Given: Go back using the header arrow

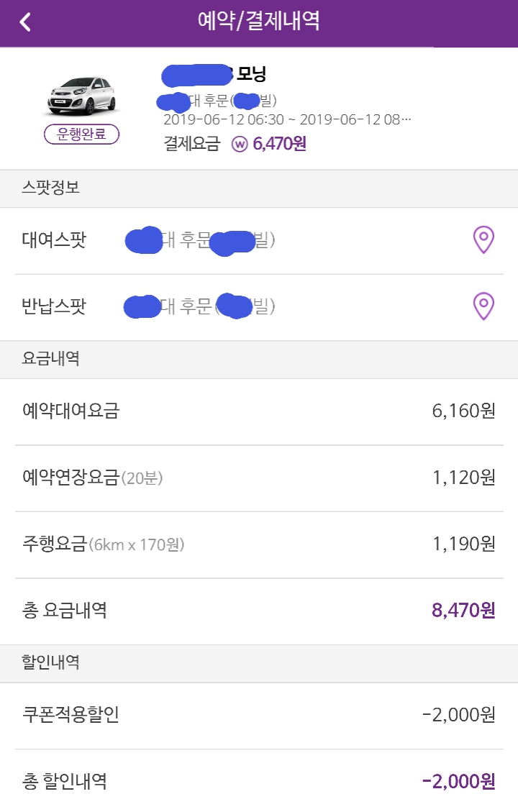Looking at the screenshot, I should point(26,22).
